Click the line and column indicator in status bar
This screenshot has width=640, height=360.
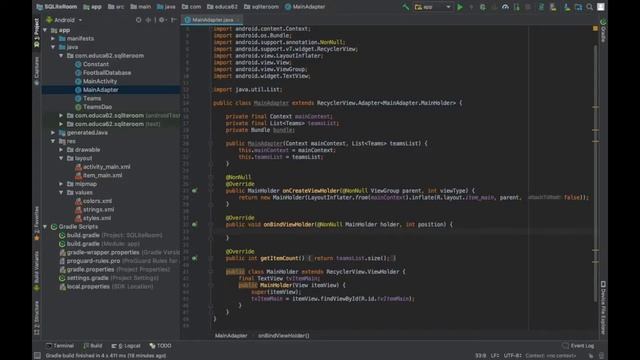point(480,356)
